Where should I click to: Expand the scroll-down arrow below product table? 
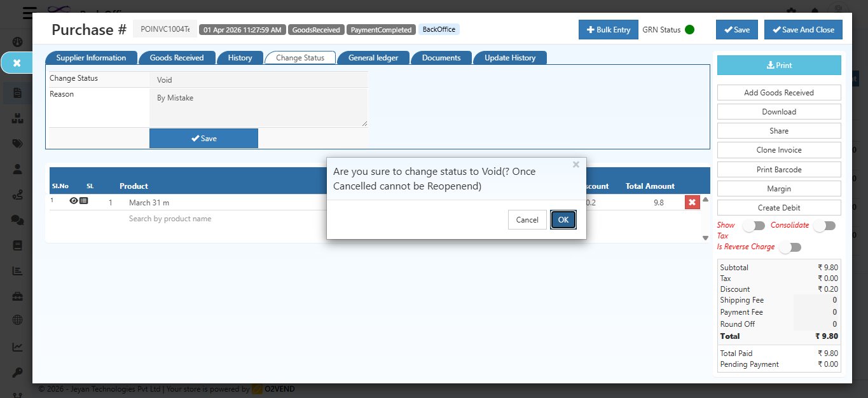705,237
